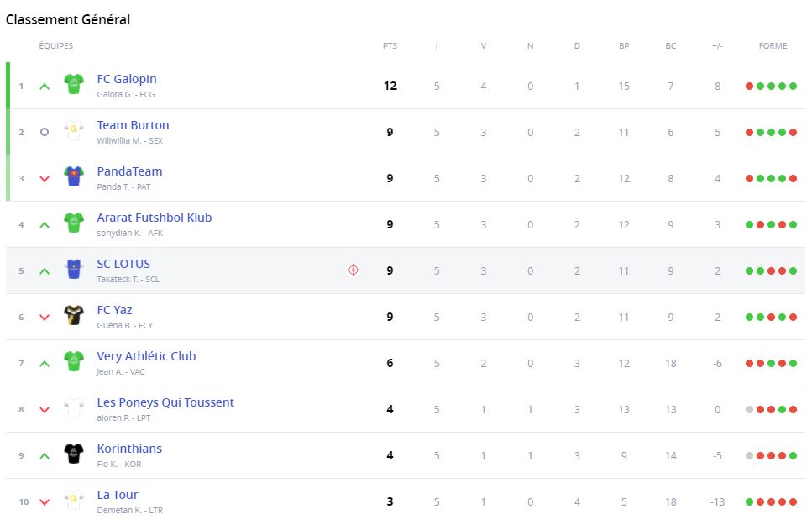Click the BP column header
This screenshot has width=812, height=525.
[624, 46]
